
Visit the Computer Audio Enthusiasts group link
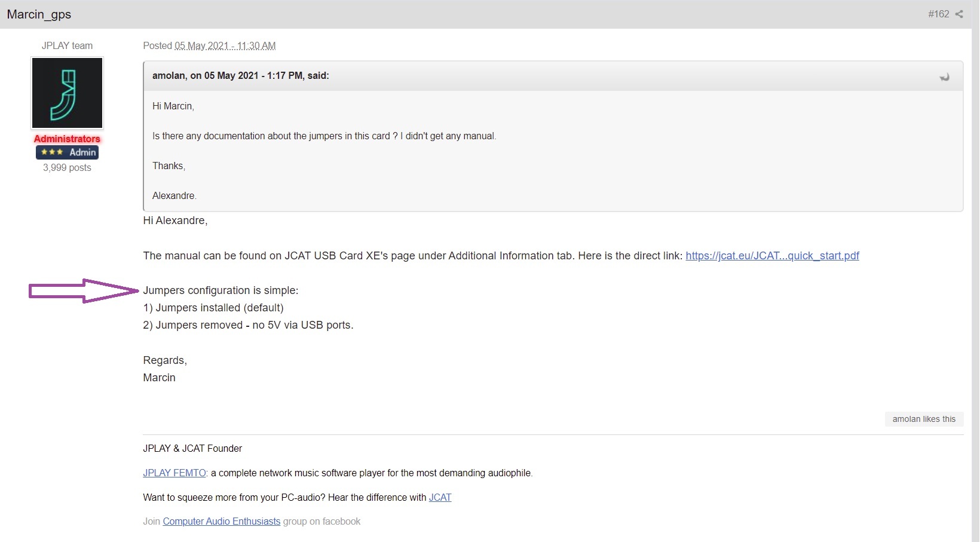click(221, 522)
